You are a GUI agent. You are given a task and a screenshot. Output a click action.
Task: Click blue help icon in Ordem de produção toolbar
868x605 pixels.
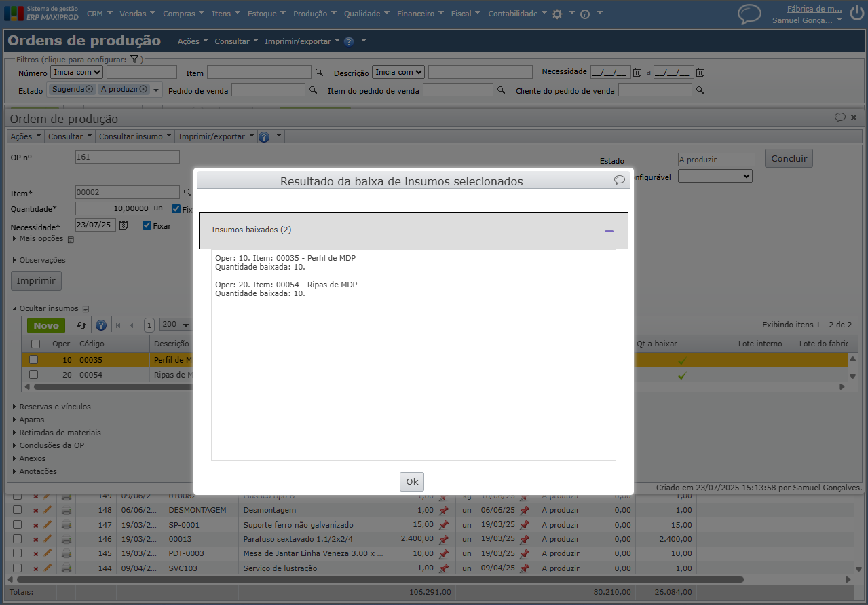coord(264,136)
